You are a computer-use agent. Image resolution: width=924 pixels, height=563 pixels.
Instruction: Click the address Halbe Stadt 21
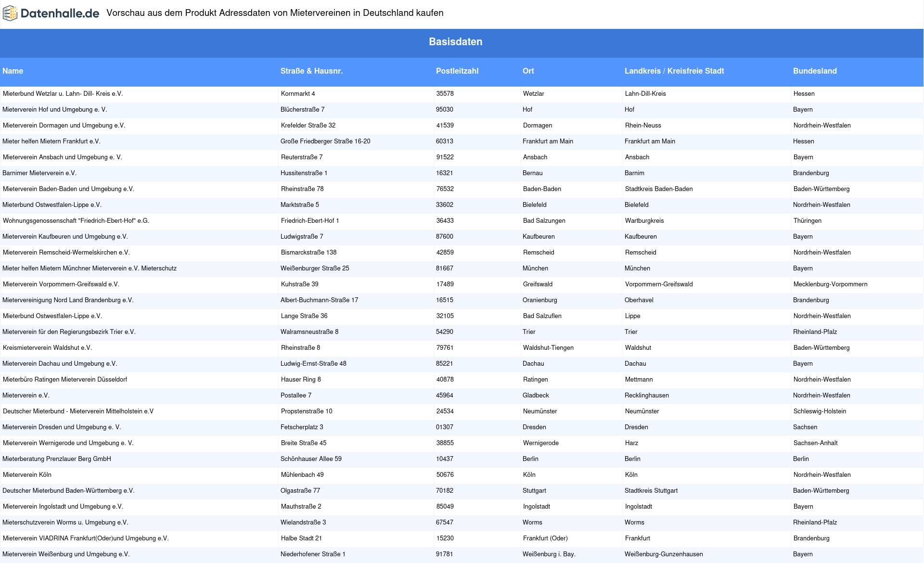click(301, 538)
